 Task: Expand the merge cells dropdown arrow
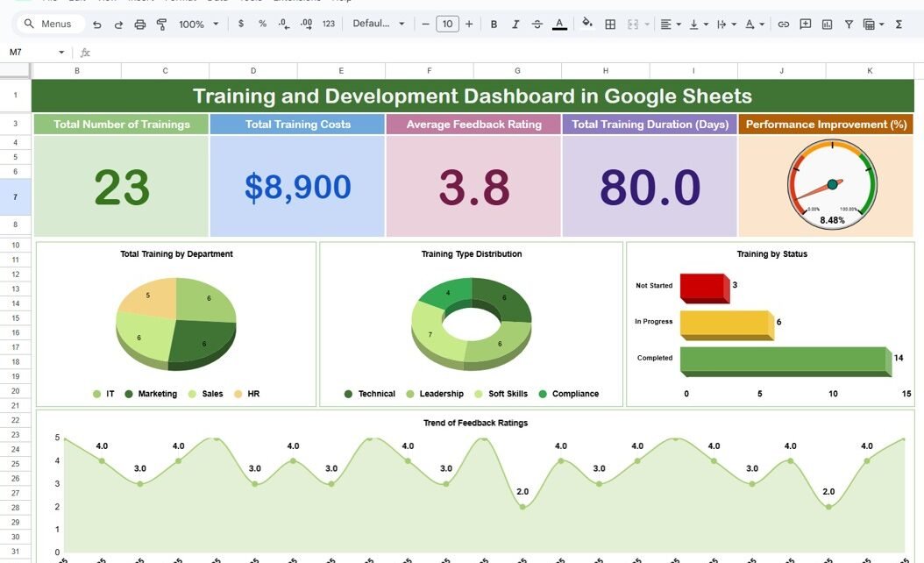coord(646,25)
